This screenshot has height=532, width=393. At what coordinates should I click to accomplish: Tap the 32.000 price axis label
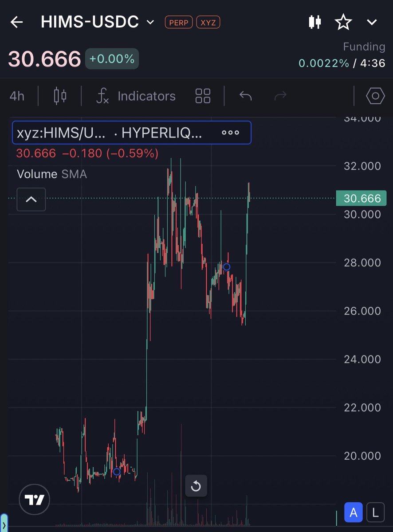[362, 166]
